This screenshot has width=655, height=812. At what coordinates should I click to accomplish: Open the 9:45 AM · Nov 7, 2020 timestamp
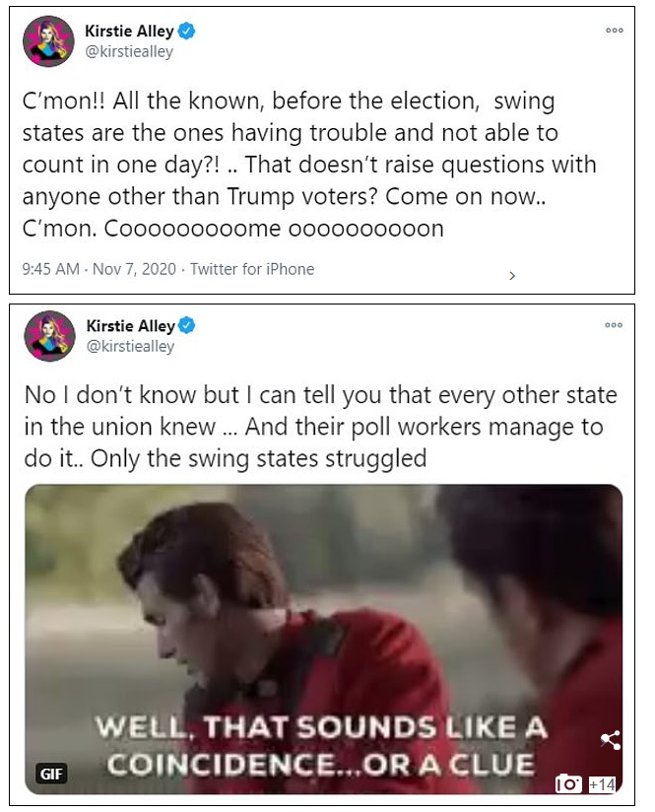click(99, 269)
